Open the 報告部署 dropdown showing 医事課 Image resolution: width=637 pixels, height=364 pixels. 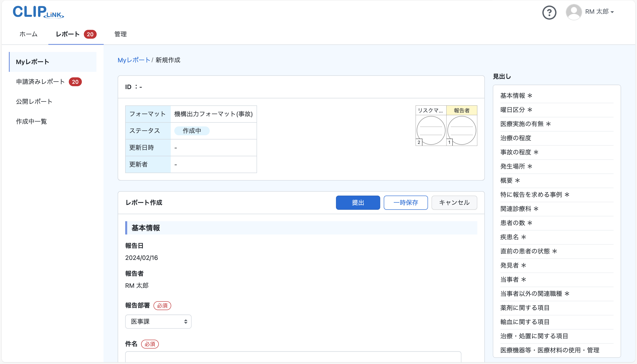(x=158, y=322)
